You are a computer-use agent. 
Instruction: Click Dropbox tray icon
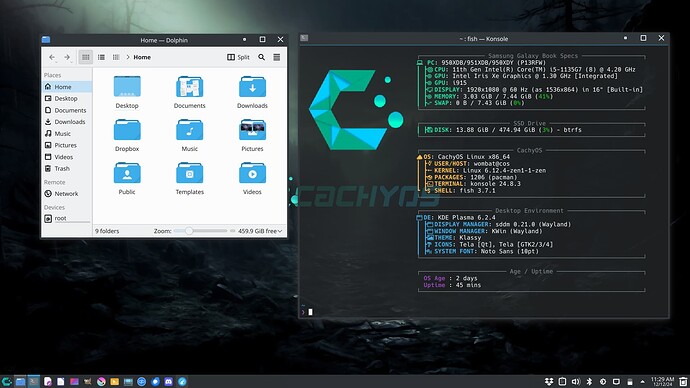point(549,381)
